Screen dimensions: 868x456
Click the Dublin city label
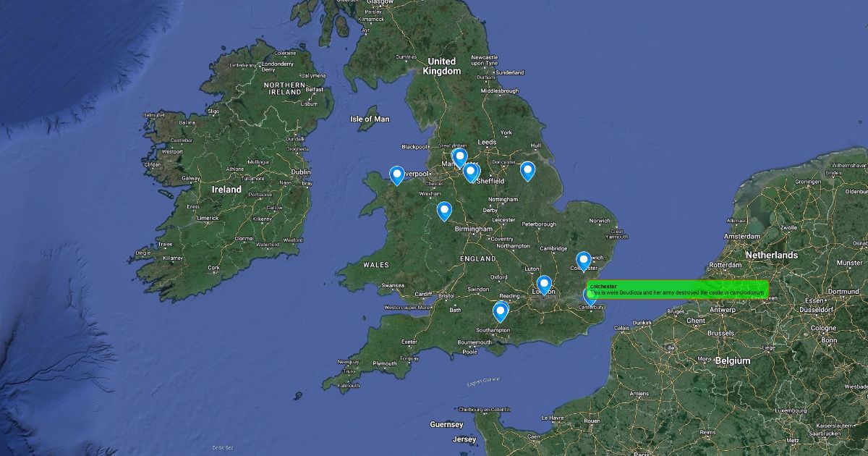[x=300, y=172]
